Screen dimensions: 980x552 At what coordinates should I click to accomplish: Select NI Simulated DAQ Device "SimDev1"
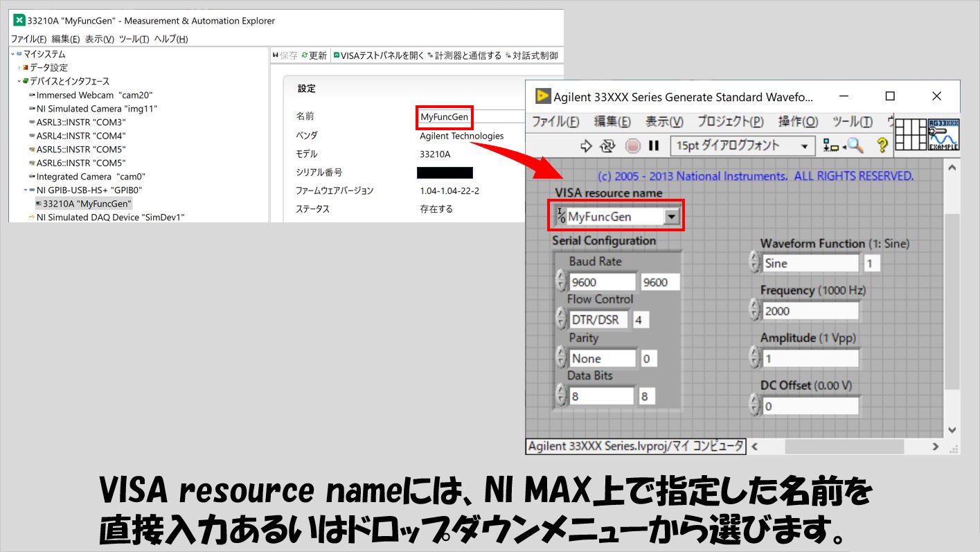click(x=106, y=217)
